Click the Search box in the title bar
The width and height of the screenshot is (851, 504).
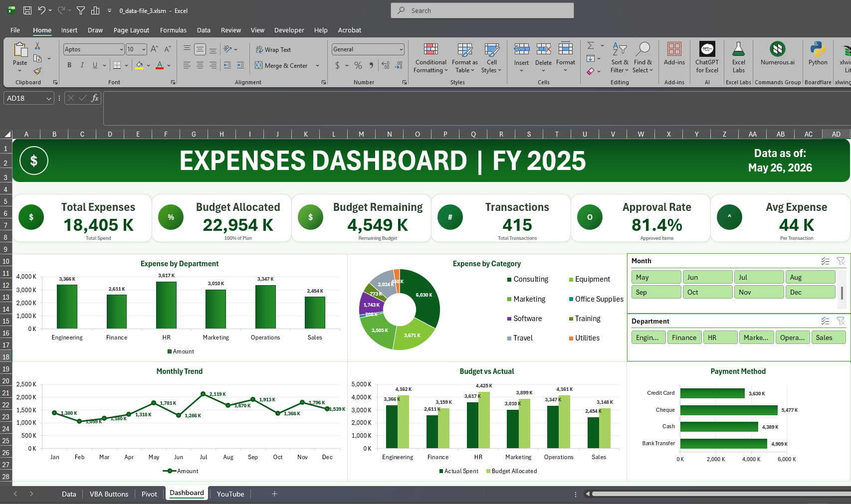[x=482, y=10]
